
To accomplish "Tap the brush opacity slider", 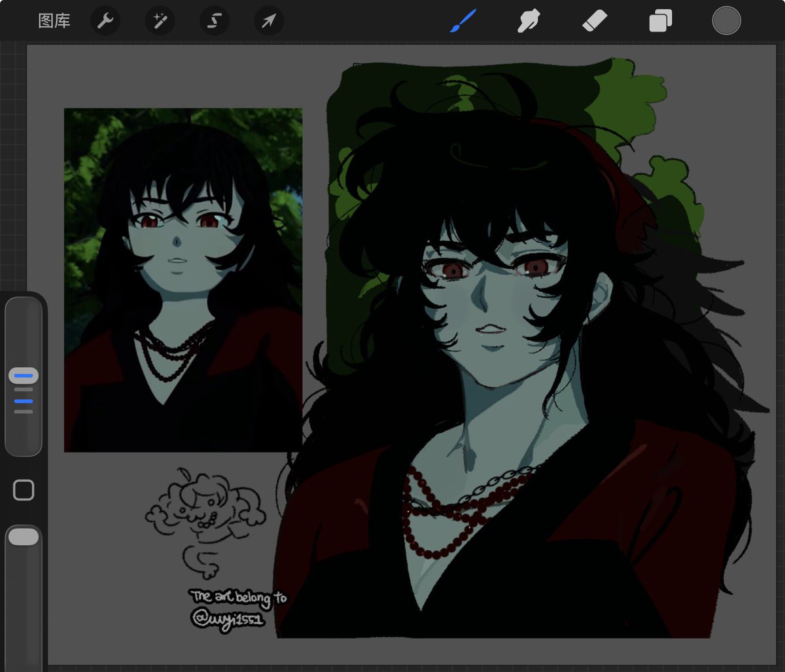I will click(24, 597).
